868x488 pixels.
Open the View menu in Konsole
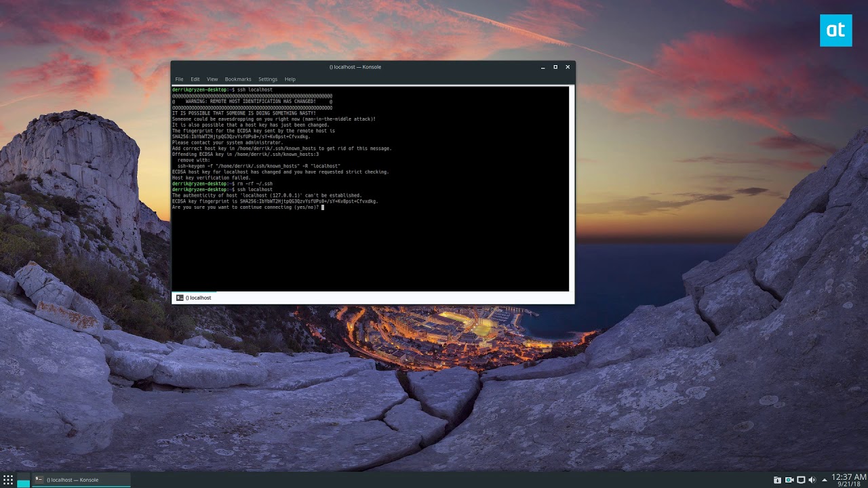point(212,79)
